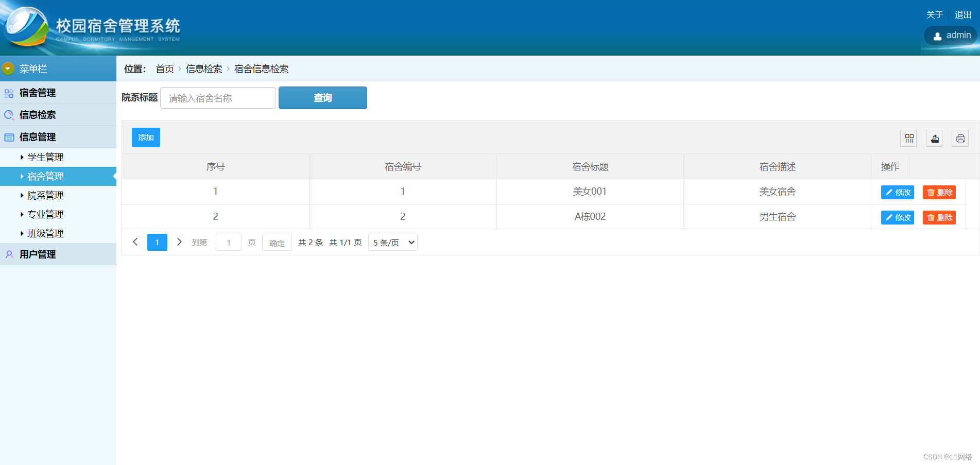This screenshot has height=465, width=980.
Task: Expand the 宿舍管理 top menu section
Action: coord(38,93)
